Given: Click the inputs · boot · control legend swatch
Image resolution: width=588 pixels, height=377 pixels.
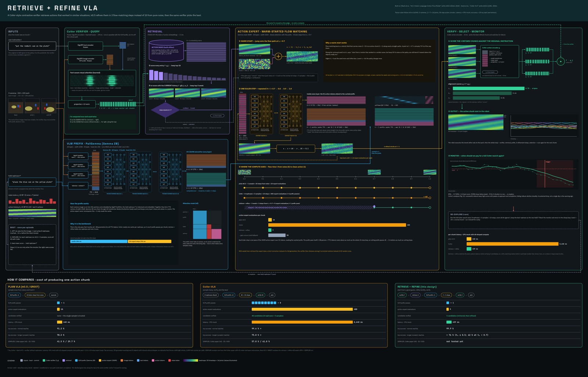Looking at the screenshot, I should [x=22, y=360].
